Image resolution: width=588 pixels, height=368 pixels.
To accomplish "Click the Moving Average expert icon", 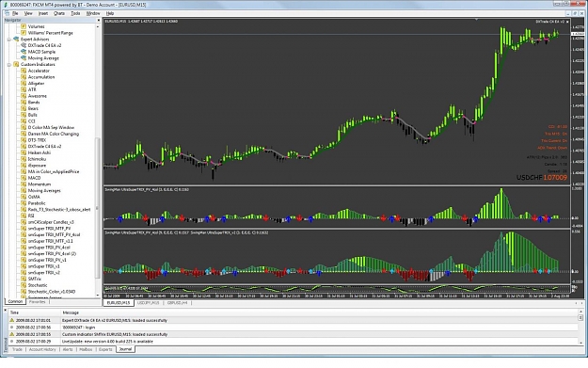I will [24, 58].
